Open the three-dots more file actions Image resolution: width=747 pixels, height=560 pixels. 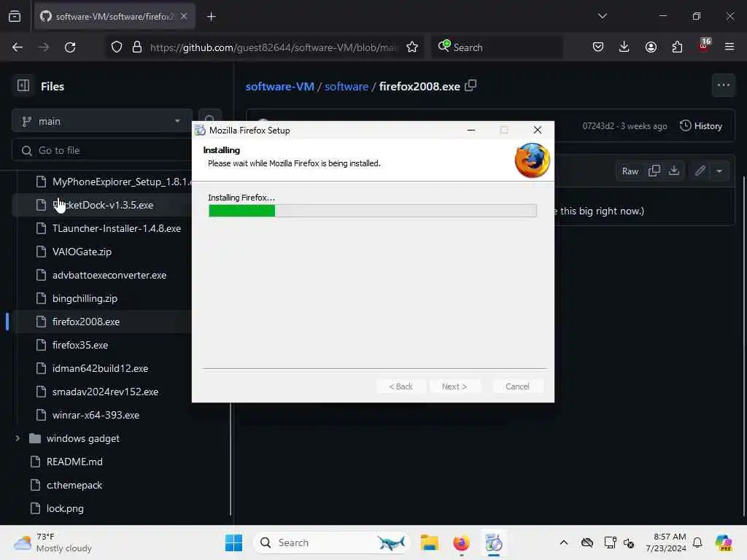(x=724, y=85)
